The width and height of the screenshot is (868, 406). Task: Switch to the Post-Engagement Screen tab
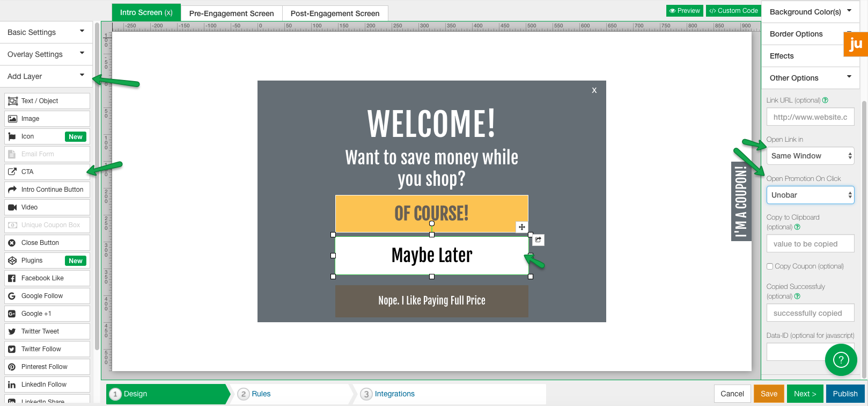pyautogui.click(x=335, y=13)
